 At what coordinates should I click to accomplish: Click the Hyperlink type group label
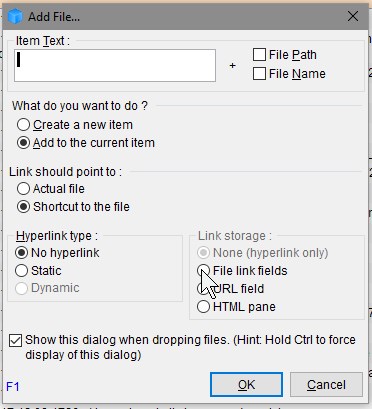point(57,236)
